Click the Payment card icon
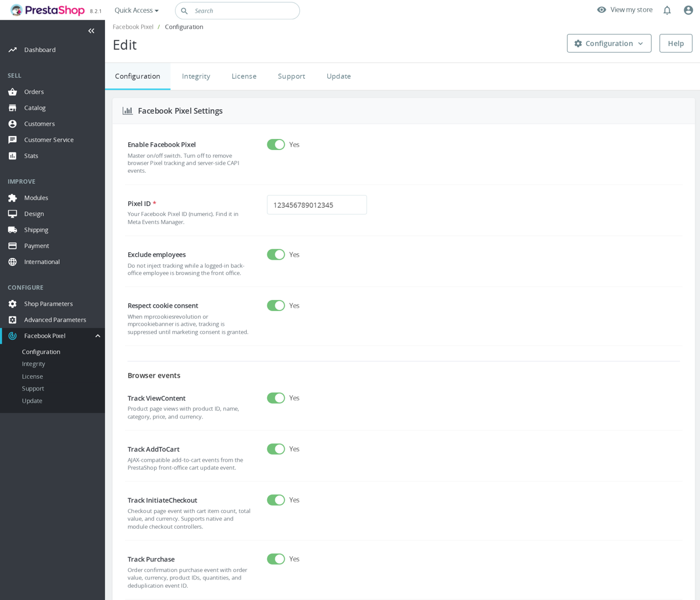Image resolution: width=700 pixels, height=600 pixels. coord(12,246)
